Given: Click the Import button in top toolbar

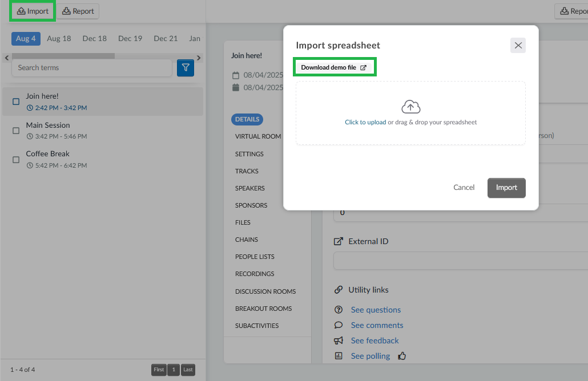Looking at the screenshot, I should tap(33, 11).
